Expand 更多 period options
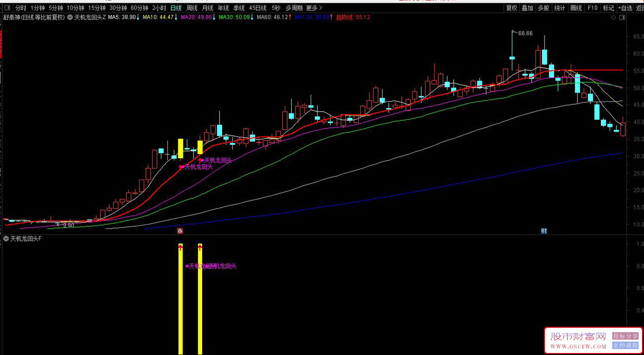This screenshot has height=355, width=644. coord(314,8)
